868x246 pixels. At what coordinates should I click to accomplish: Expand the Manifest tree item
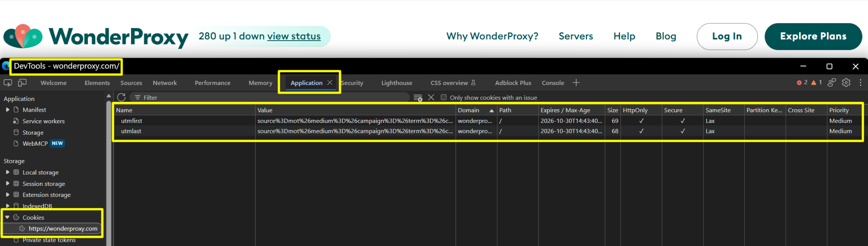point(8,110)
